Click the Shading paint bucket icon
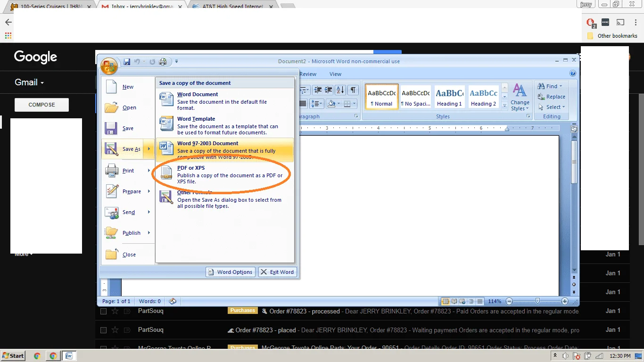This screenshot has width=644, height=362. [331, 104]
